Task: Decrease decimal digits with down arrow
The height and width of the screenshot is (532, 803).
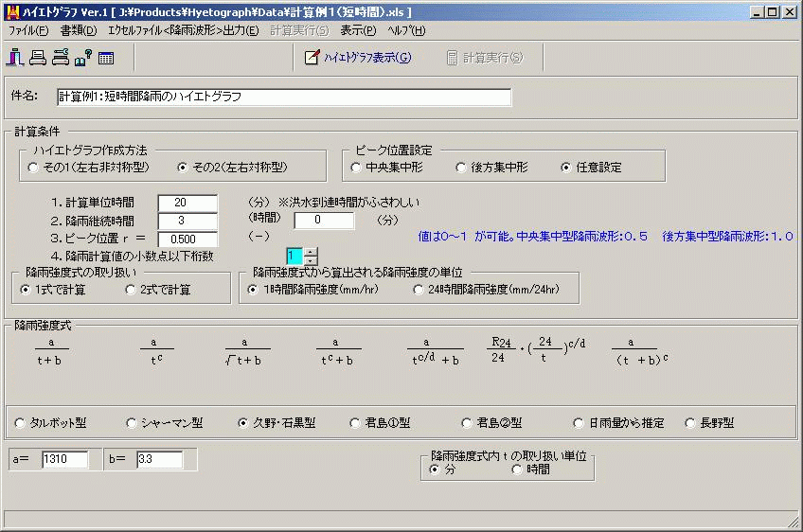Action: 311,260
